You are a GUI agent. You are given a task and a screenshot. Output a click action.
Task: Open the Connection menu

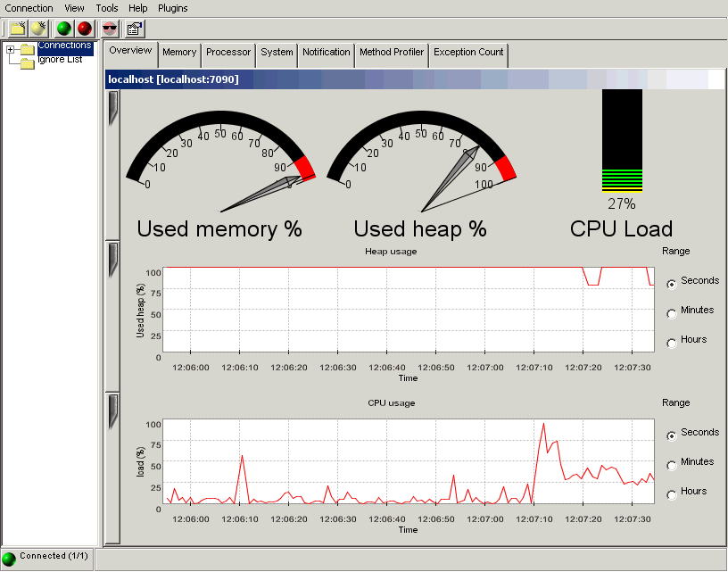pyautogui.click(x=29, y=8)
